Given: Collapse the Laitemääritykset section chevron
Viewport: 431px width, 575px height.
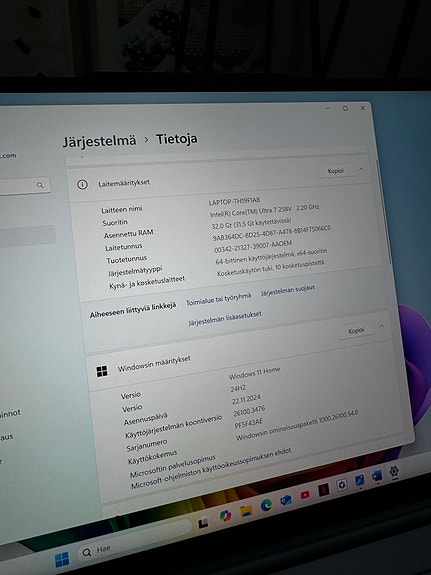Looking at the screenshot, I should 361,169.
